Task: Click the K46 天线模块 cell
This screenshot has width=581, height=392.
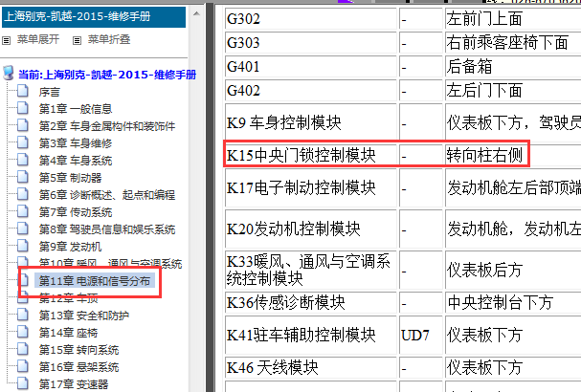Action: tap(310, 367)
